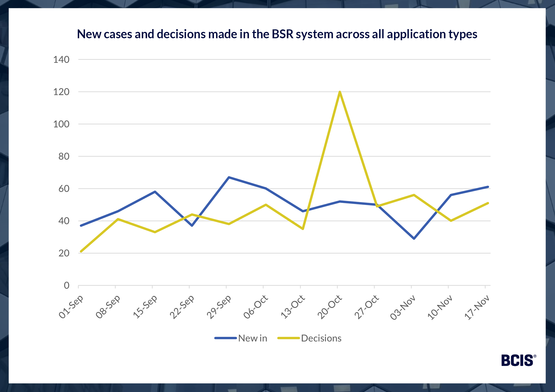Click the 60 y-axis label
Viewport: 555px width, 392px height.
click(64, 189)
